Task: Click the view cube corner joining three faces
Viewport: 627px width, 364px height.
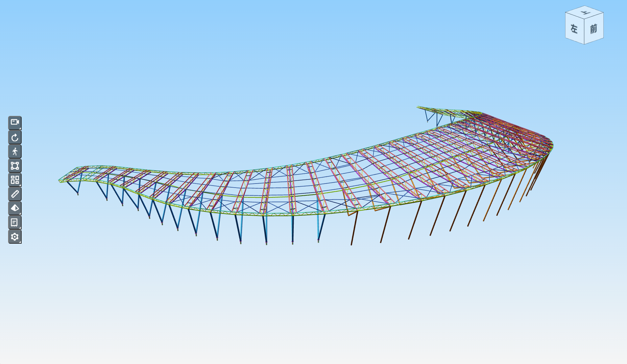Action: pyautogui.click(x=584, y=21)
